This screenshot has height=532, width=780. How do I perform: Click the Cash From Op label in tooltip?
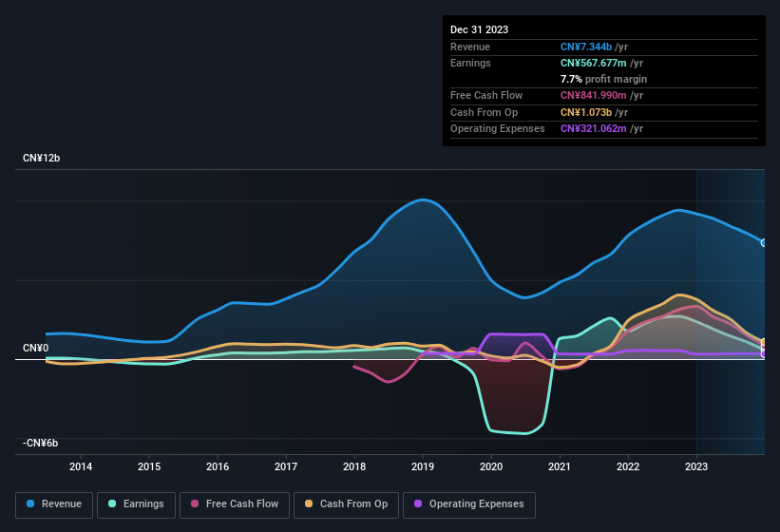click(484, 112)
